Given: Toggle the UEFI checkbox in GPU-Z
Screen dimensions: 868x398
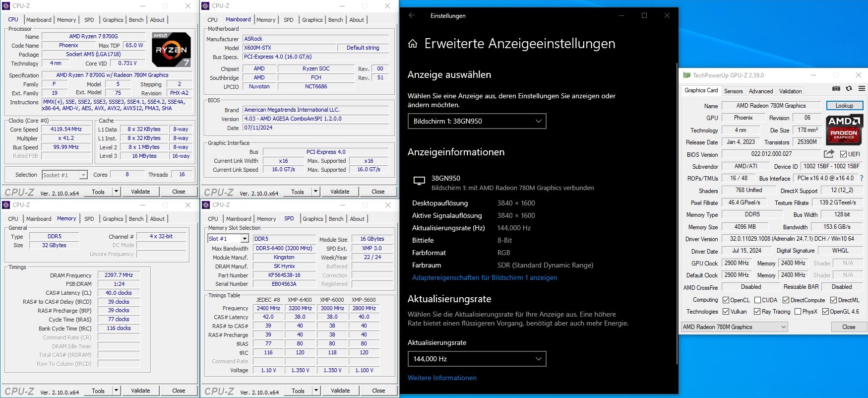Looking at the screenshot, I should click(x=843, y=154).
